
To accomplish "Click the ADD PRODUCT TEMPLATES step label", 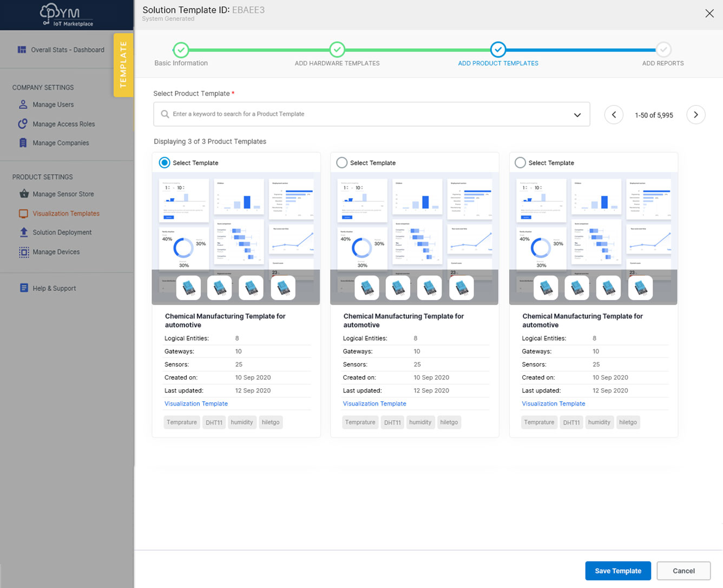I will tap(498, 63).
